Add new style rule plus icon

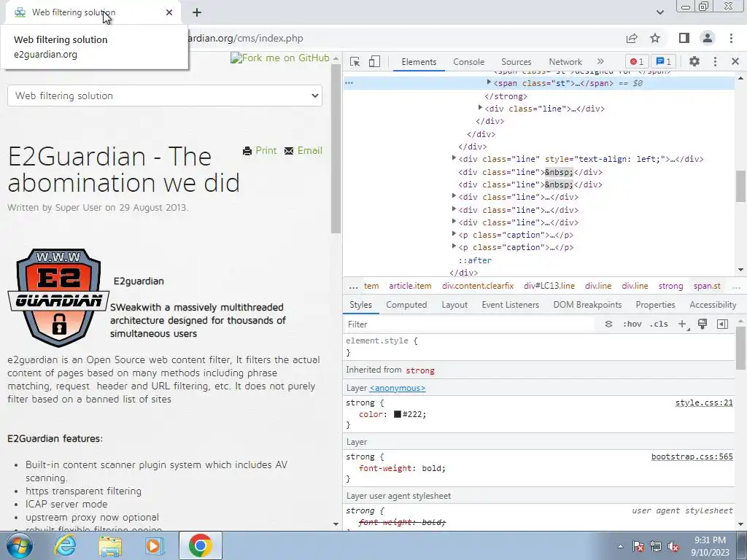[683, 324]
